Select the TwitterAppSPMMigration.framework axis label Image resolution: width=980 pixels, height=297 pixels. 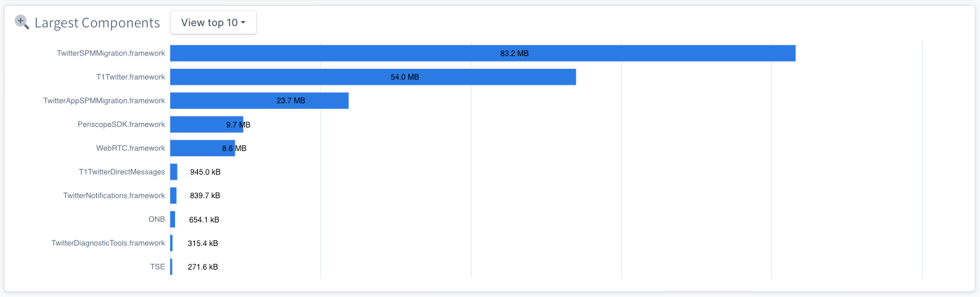[x=104, y=101]
